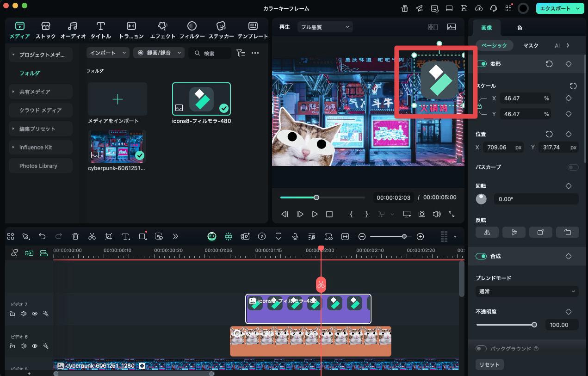This screenshot has width=588, height=376.
Task: Open the エクスポート button dropdown arrow
Action: (578, 8)
